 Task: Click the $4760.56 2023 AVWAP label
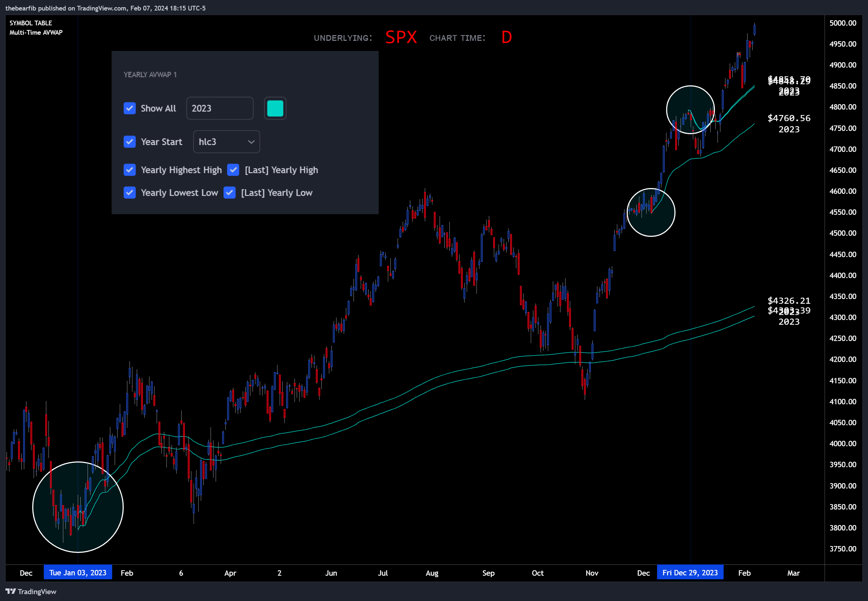pos(789,124)
